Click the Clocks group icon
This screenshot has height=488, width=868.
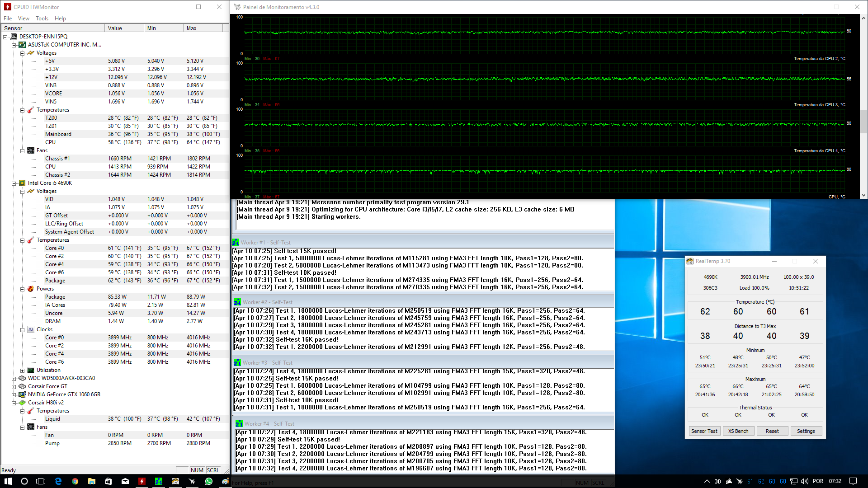[31, 329]
